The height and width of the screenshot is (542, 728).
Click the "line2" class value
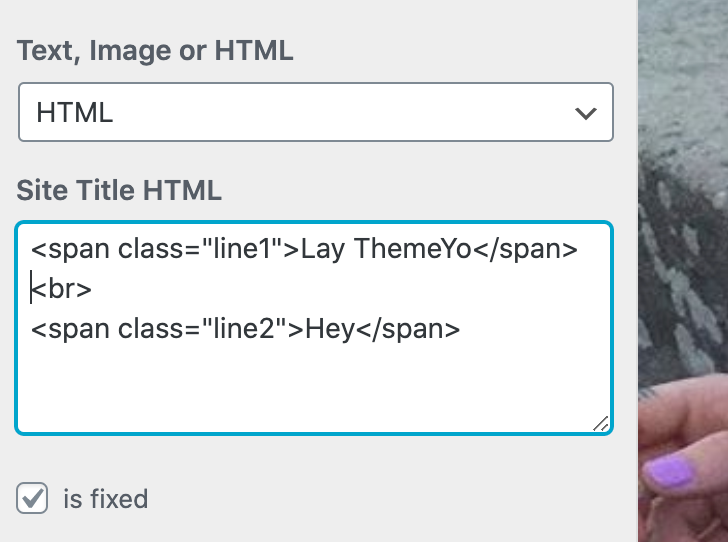pos(246,329)
